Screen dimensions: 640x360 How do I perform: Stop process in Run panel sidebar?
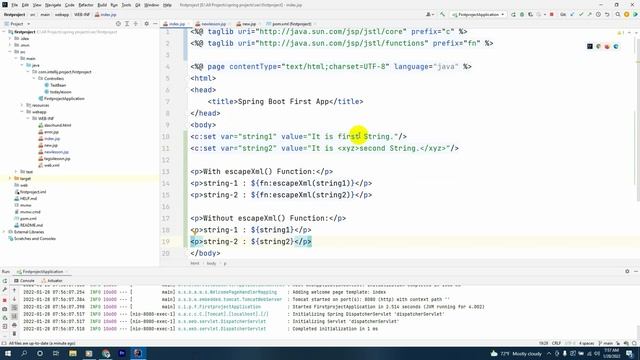point(5,300)
